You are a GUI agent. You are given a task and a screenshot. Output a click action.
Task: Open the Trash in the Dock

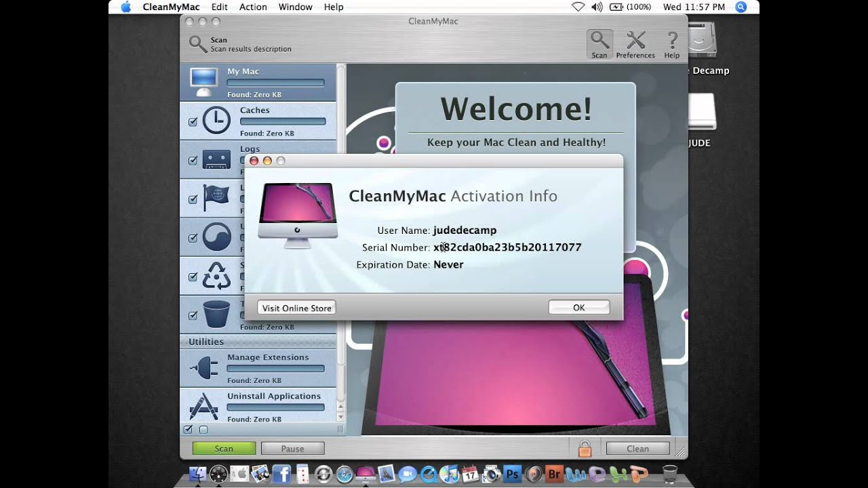point(670,474)
